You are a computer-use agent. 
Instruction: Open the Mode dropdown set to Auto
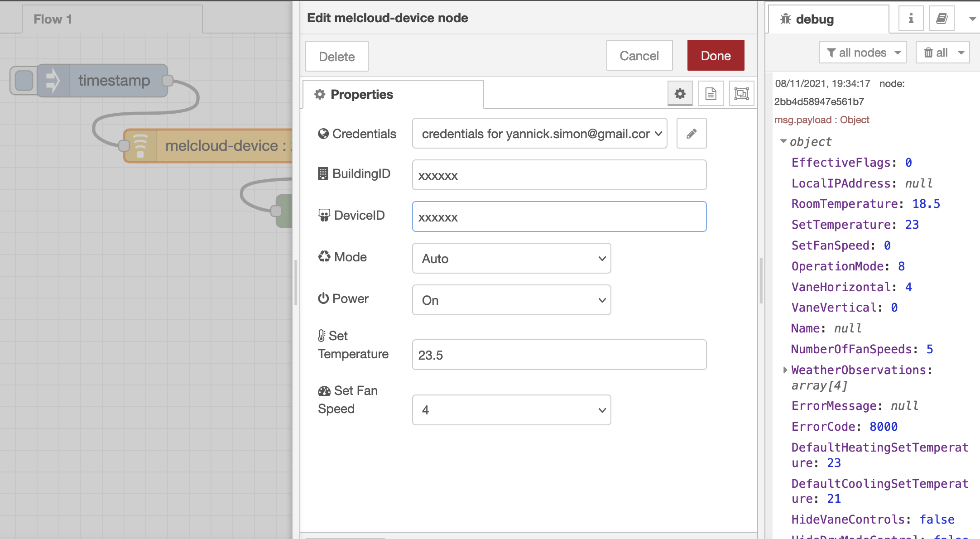pyautogui.click(x=511, y=259)
